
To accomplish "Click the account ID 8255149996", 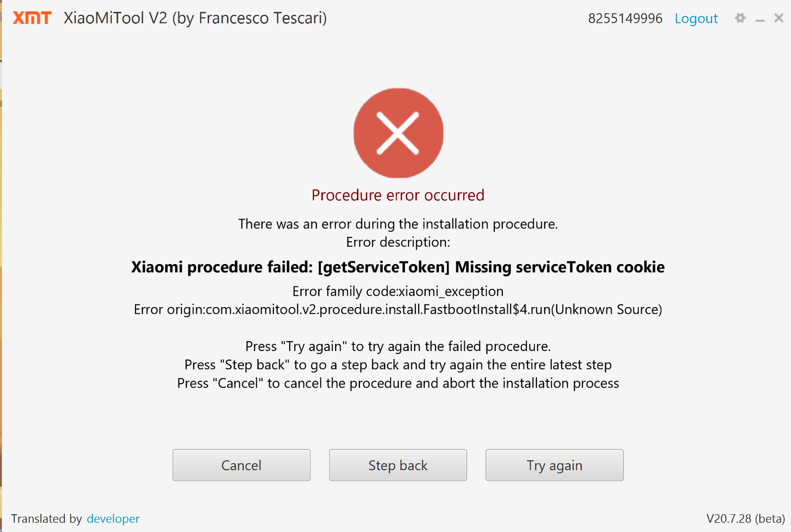I will click(625, 18).
